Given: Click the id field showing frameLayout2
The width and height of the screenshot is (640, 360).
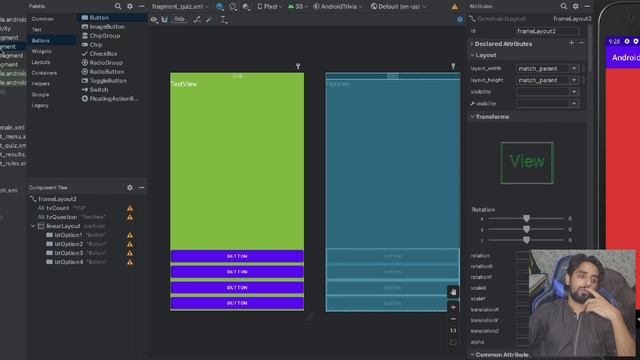Looking at the screenshot, I should pyautogui.click(x=547, y=31).
